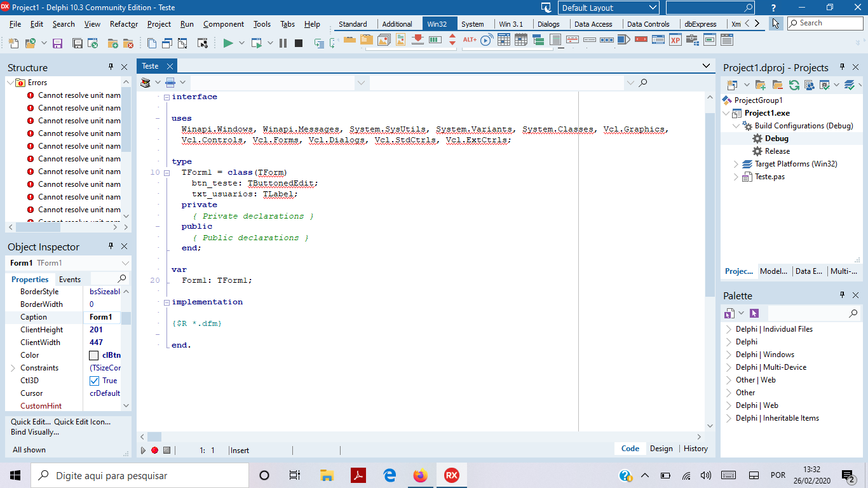Click the red breakpoint record macro icon
Image resolution: width=868 pixels, height=488 pixels.
(x=154, y=450)
